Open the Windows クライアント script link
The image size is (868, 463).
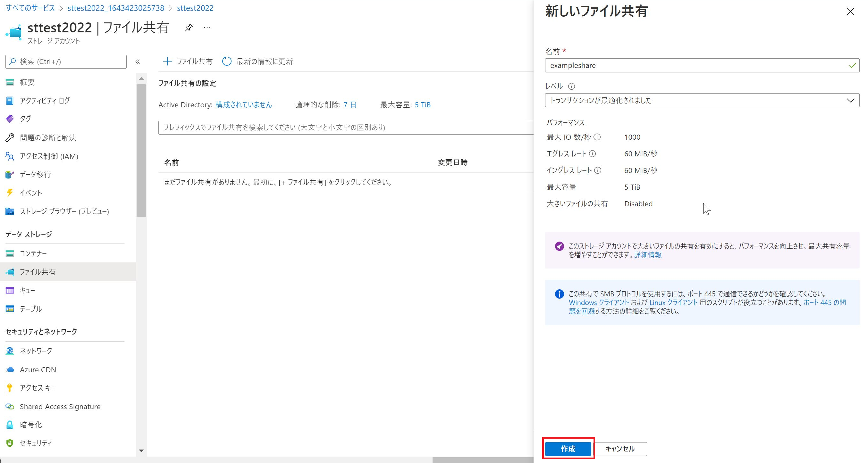pos(599,302)
